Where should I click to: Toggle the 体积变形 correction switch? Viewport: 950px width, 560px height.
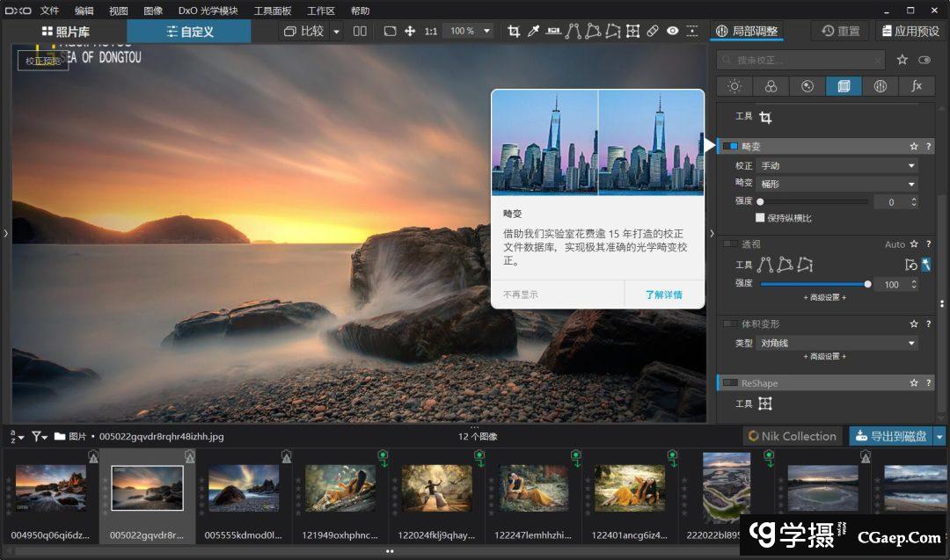click(730, 324)
